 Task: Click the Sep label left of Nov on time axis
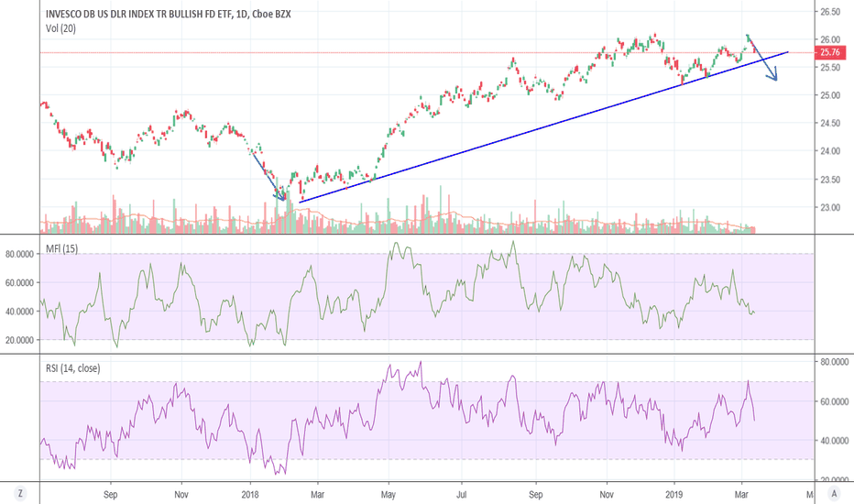coord(111,495)
